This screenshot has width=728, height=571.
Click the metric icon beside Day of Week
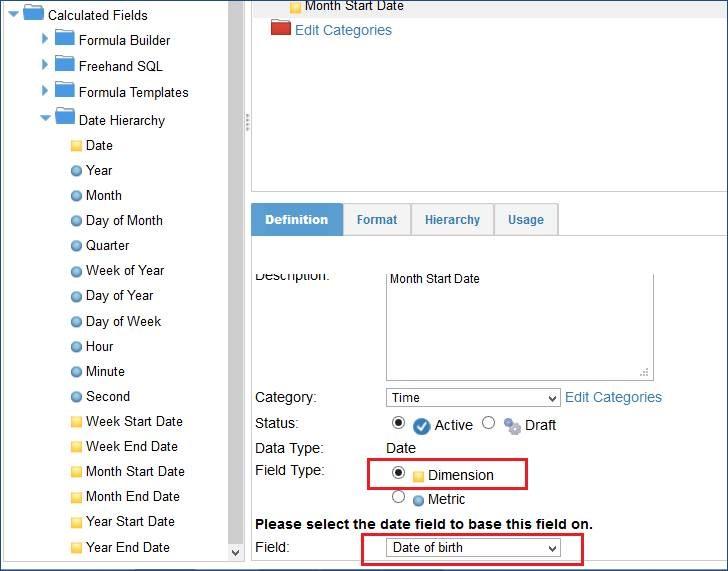[76, 322]
